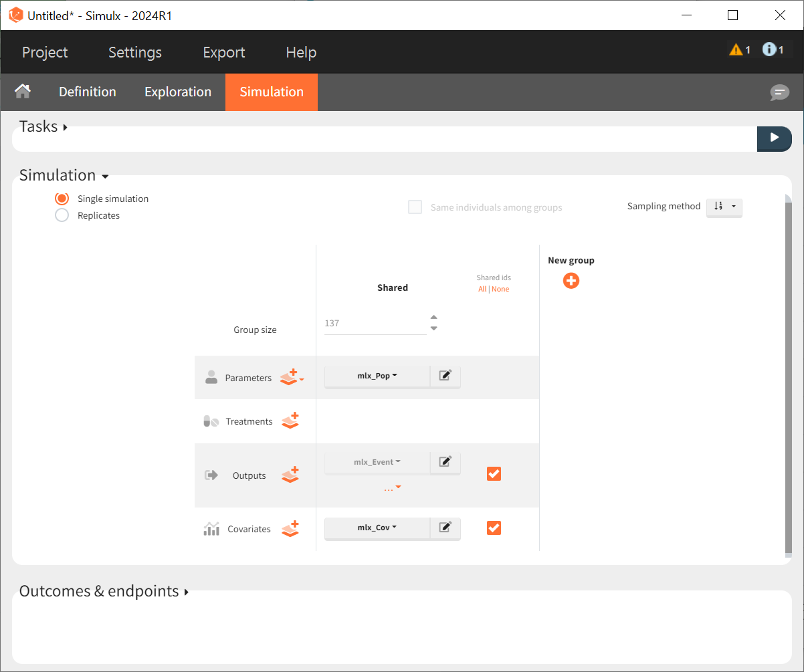Edit the mlx_Pop parameters element

[445, 376]
